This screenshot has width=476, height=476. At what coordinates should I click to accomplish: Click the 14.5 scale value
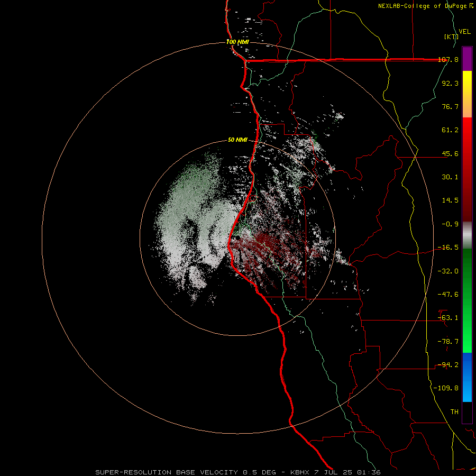(x=450, y=200)
